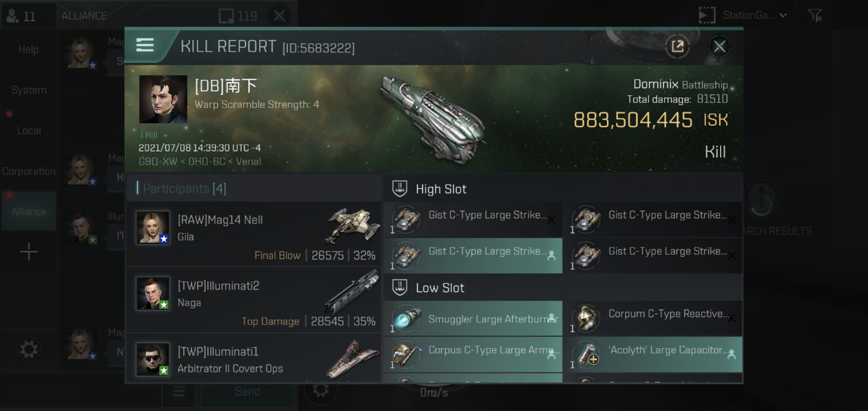868x411 pixels.
Task: Open victim [DB] pilot portrait
Action: (163, 99)
